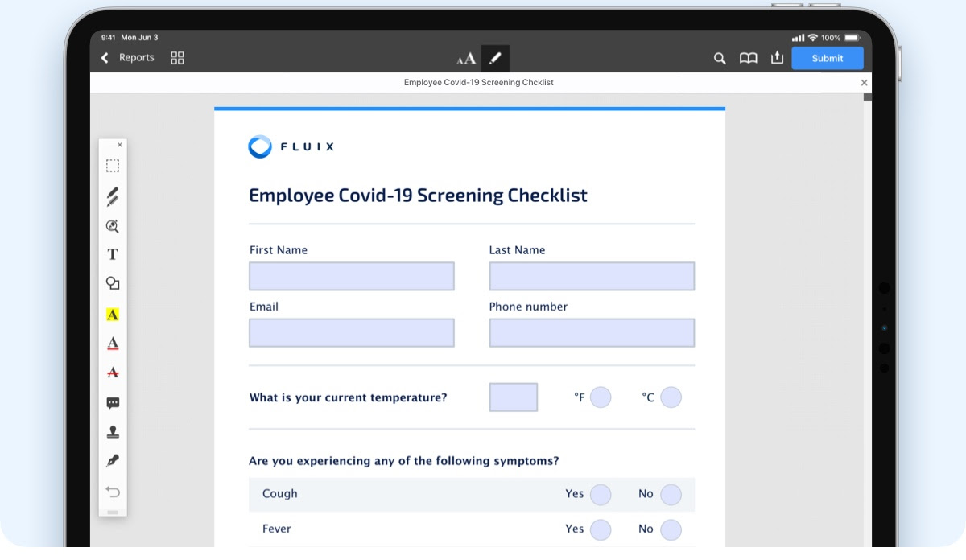Image resolution: width=966 pixels, height=560 pixels.
Task: Open the grid thumbnails view
Action: [178, 58]
